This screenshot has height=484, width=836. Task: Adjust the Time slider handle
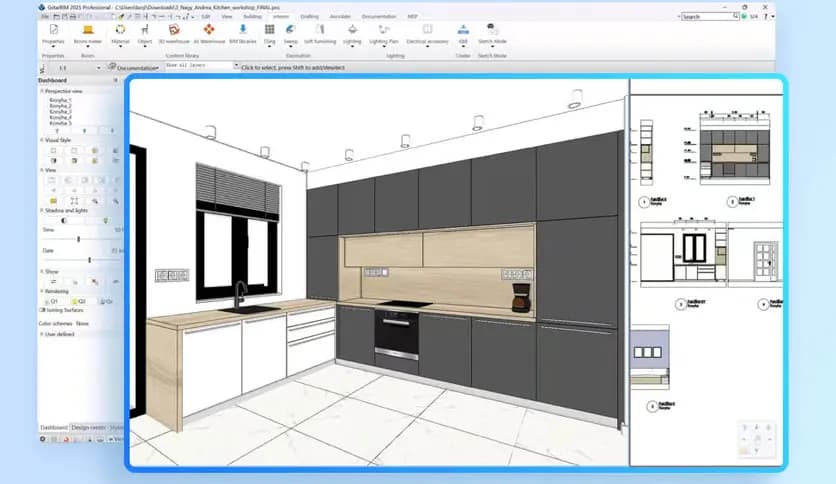click(x=78, y=239)
